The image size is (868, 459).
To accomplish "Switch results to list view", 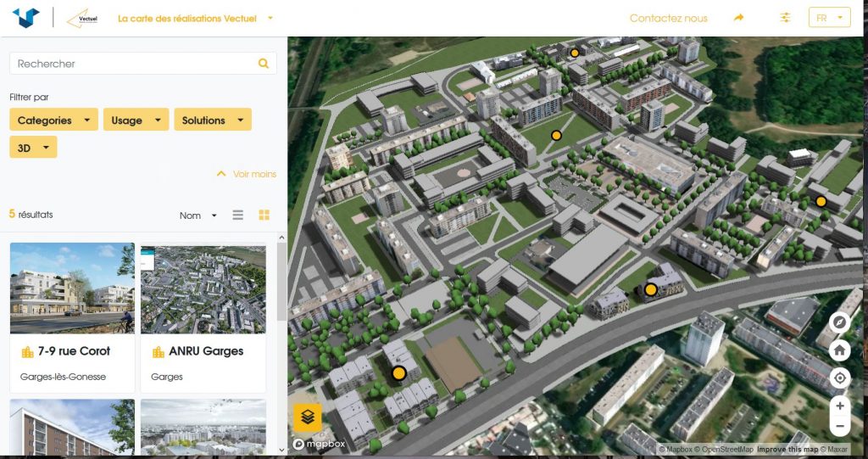I will pyautogui.click(x=237, y=216).
